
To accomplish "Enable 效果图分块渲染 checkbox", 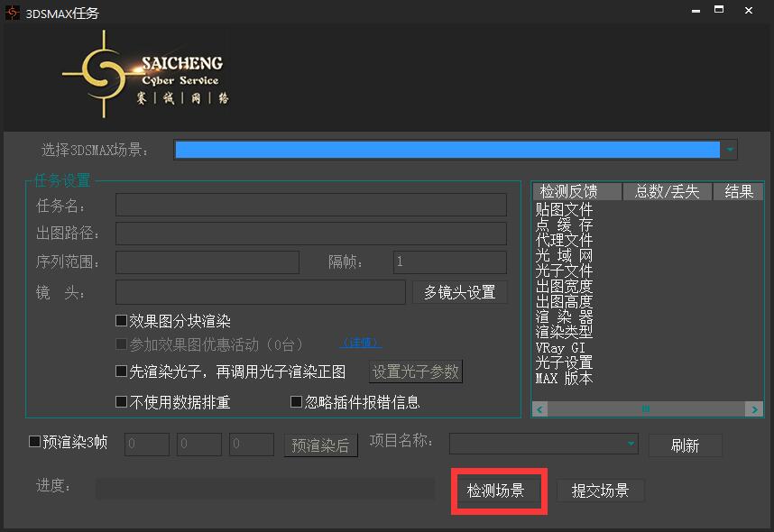I will point(122,321).
